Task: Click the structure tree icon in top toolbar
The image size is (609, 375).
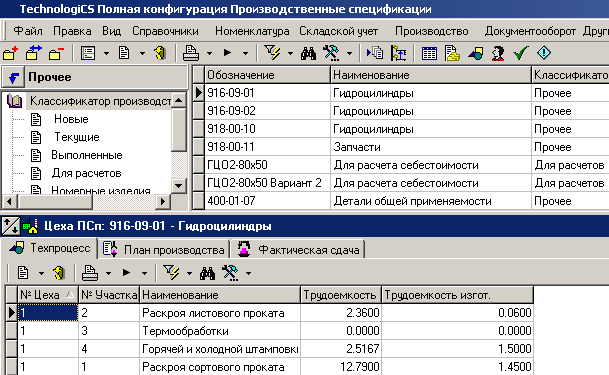Action: [x=398, y=53]
